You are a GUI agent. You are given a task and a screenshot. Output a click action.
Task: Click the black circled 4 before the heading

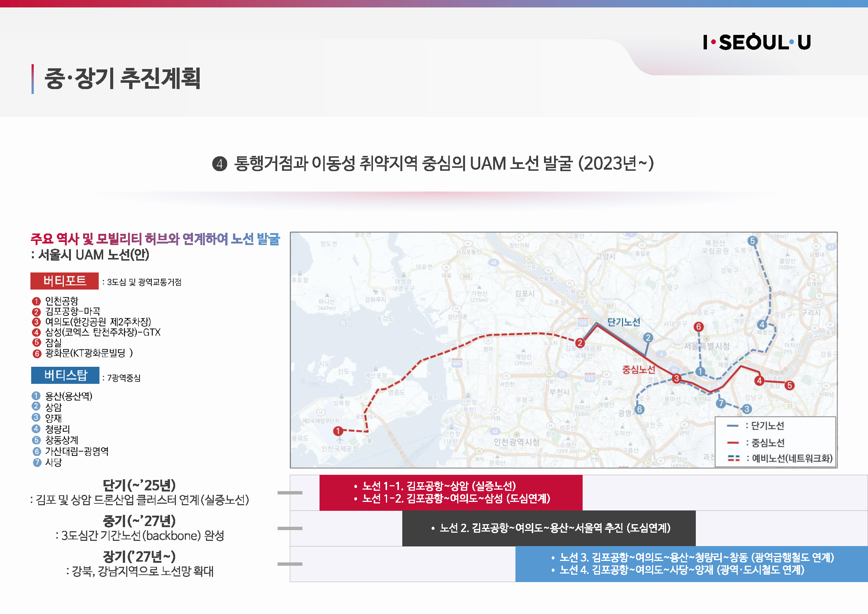tap(220, 164)
